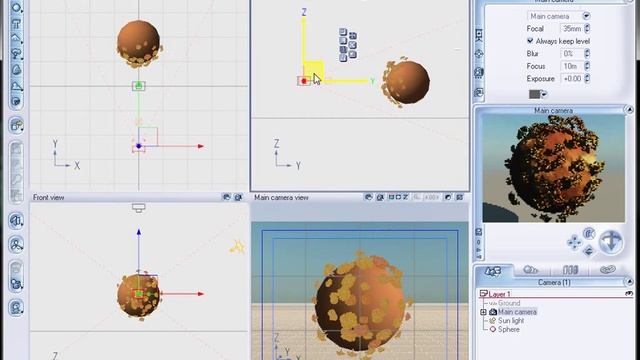
Task: Click the sphere object in Main camera view
Action: tap(360, 304)
